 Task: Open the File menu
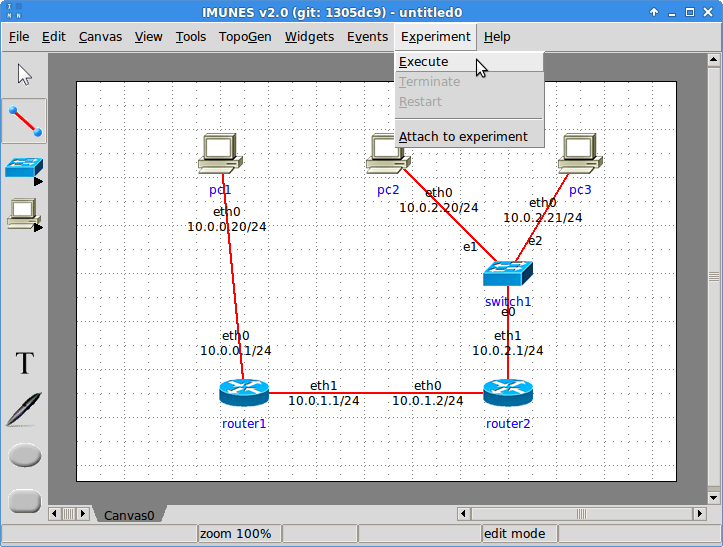19,37
